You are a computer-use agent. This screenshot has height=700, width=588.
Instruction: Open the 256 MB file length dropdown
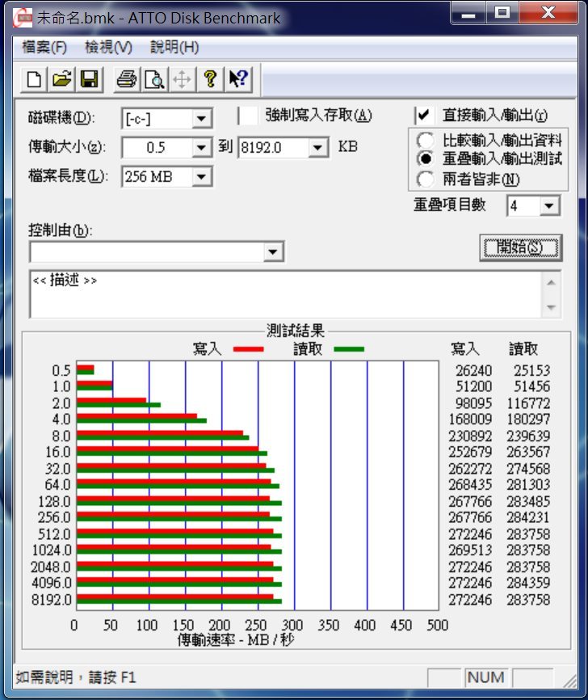[201, 177]
